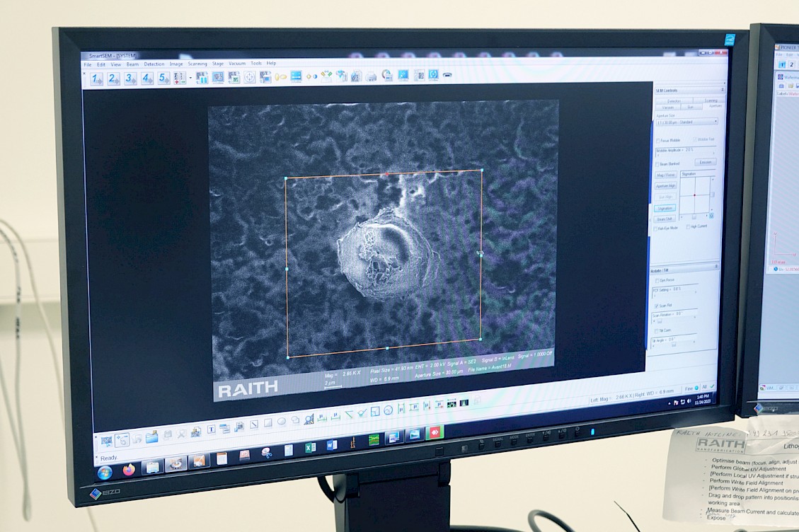Switch to the Apertures tab
The height and width of the screenshot is (532, 799).
point(715,105)
